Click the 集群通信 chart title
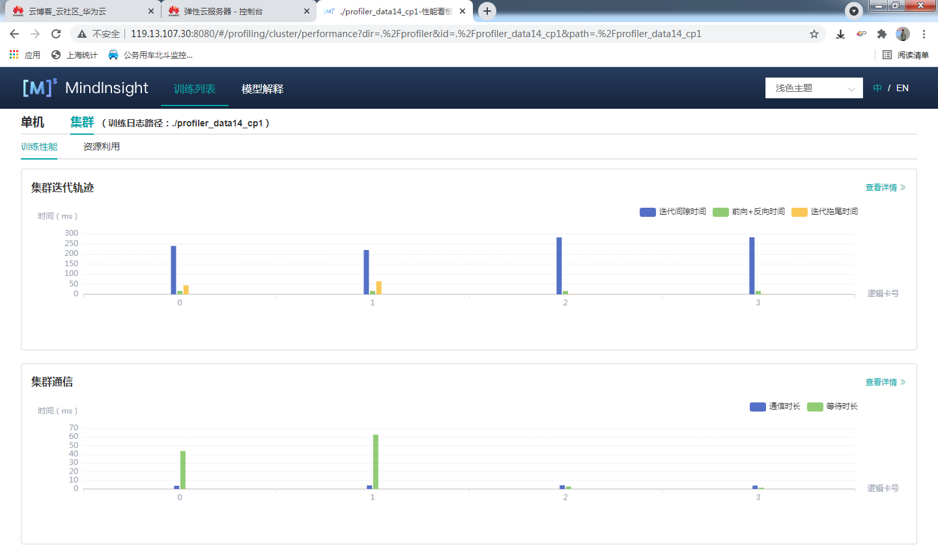Viewport: 938px width, 560px height. 52,382
